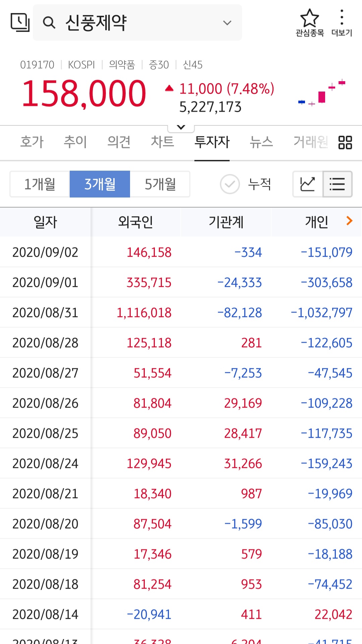Show more columns with orange arrow
This screenshot has width=362, height=644.
click(x=349, y=221)
